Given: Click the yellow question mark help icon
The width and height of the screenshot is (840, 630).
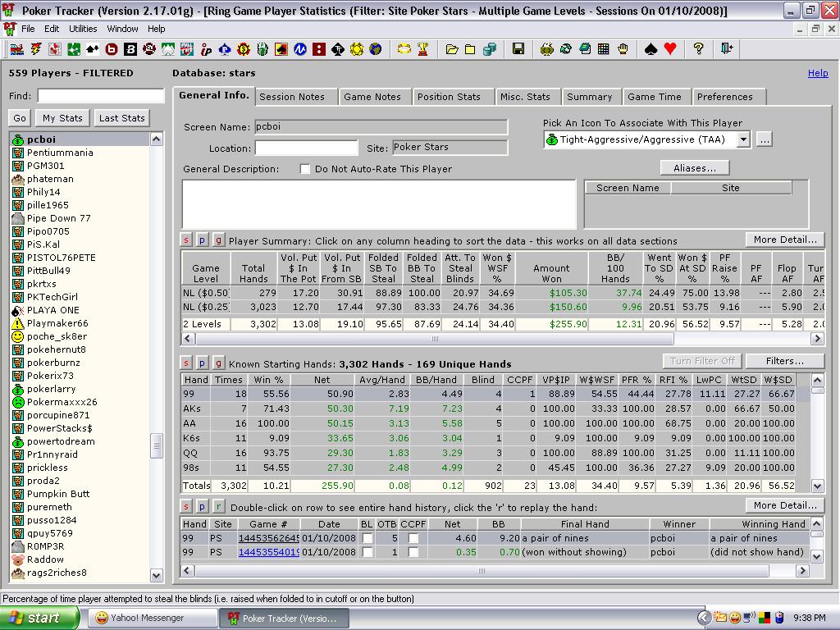Looking at the screenshot, I should [x=698, y=49].
